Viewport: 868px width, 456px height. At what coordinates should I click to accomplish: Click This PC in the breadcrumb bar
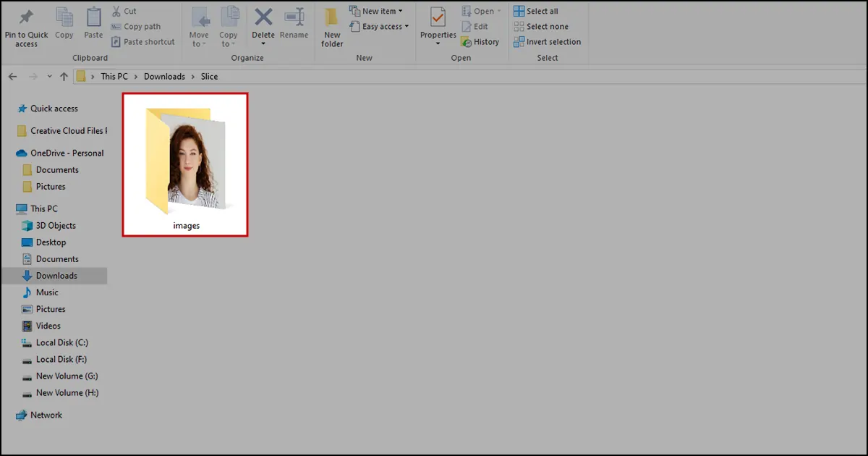click(x=114, y=76)
